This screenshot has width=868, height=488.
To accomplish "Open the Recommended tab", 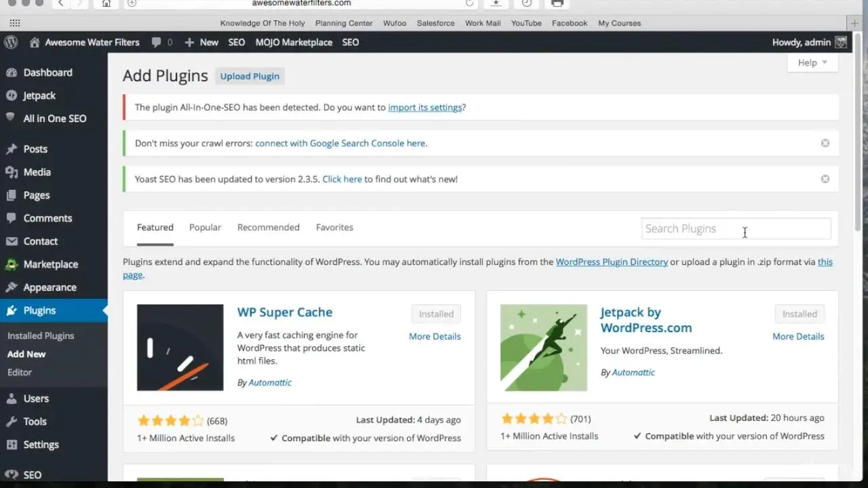I will pyautogui.click(x=269, y=227).
